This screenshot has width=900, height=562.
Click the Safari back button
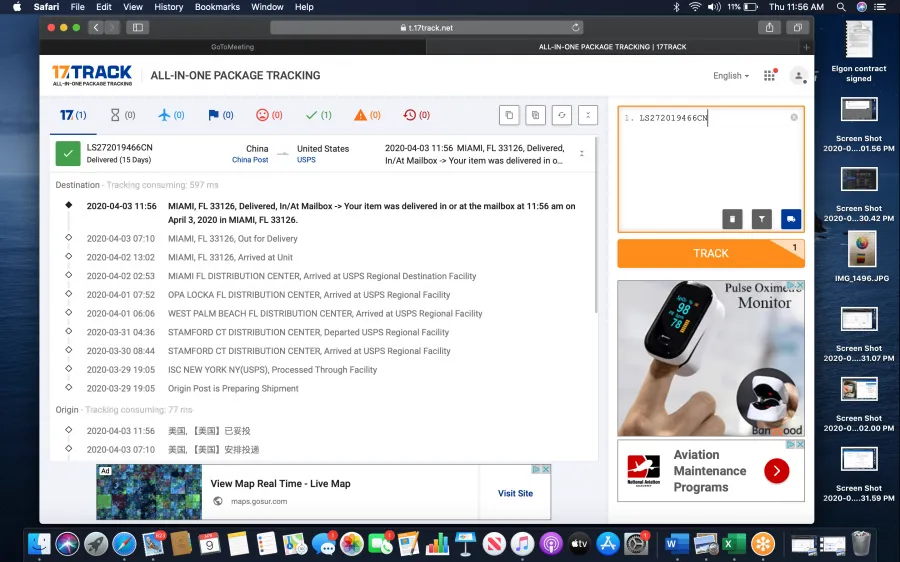[96, 28]
